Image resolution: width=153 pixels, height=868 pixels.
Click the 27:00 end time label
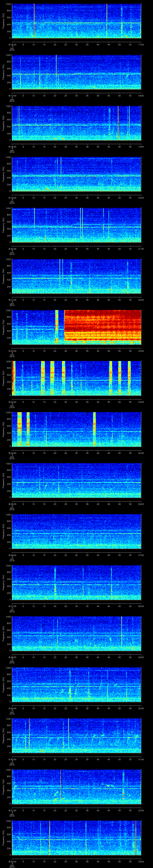tap(141, 555)
